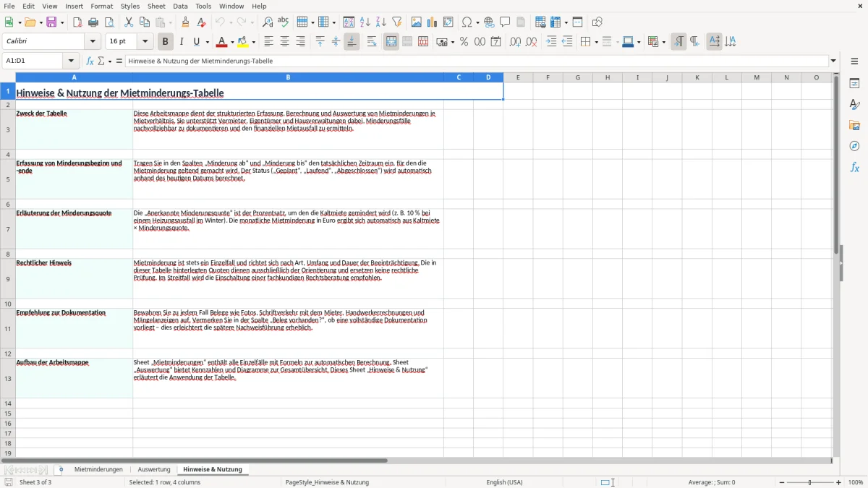Expand the Font Size dropdown
Screen dimensions: 868x488
click(145, 42)
